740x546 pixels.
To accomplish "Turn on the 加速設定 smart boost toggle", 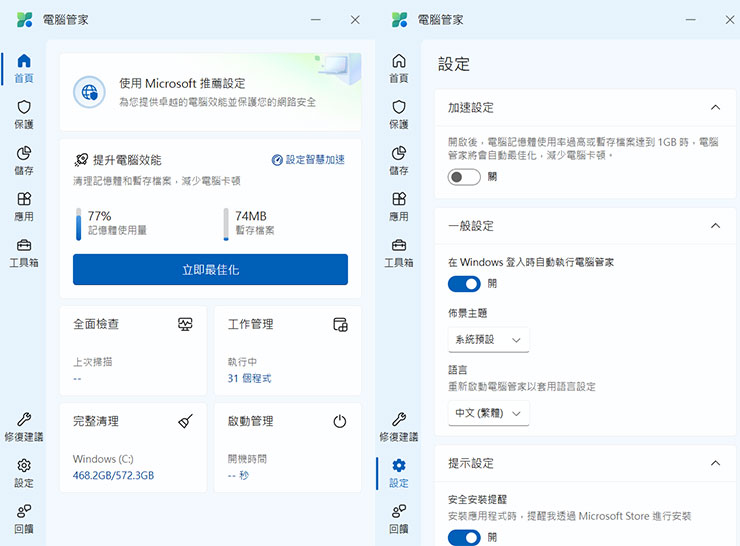I will point(464,177).
